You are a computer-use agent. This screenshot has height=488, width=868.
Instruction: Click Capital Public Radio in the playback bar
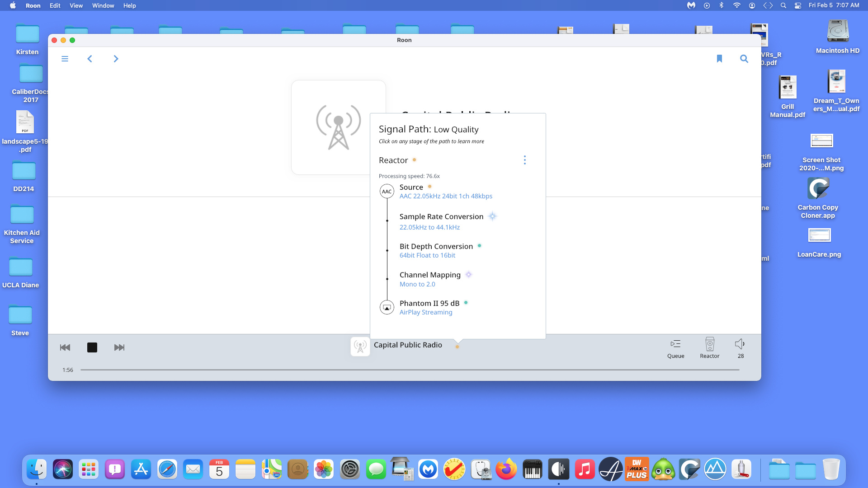(408, 345)
